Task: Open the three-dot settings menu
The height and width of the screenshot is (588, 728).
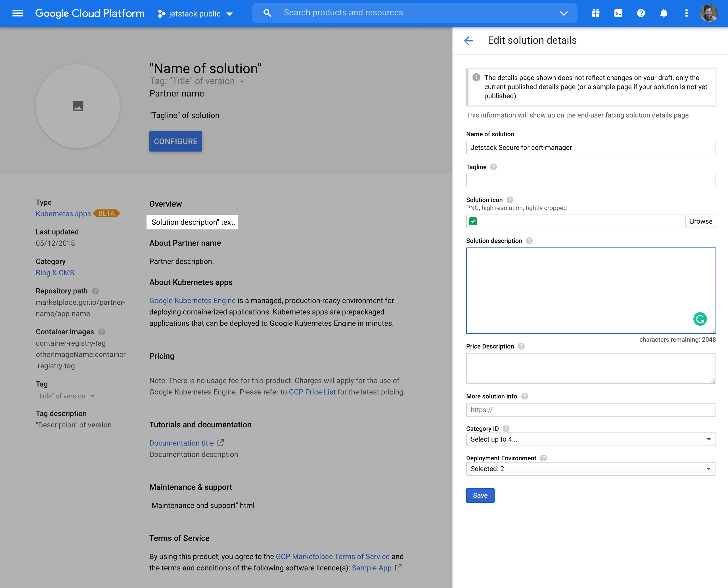Action: 686,13
